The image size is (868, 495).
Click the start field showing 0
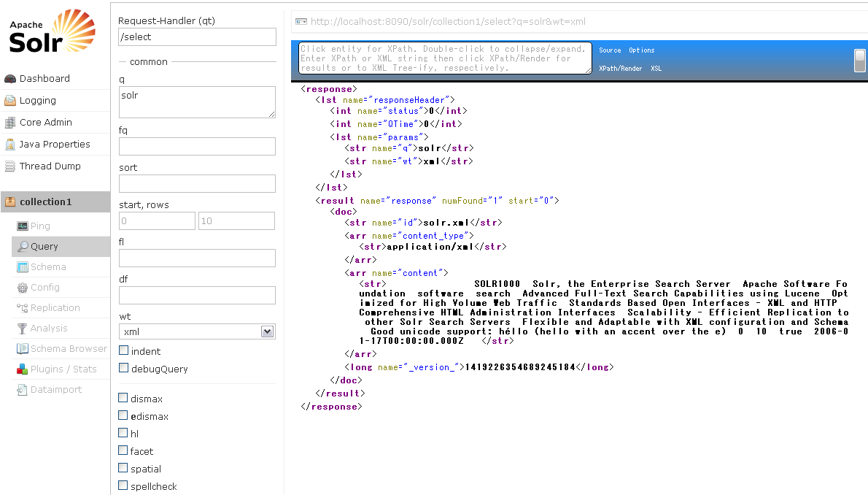[158, 220]
